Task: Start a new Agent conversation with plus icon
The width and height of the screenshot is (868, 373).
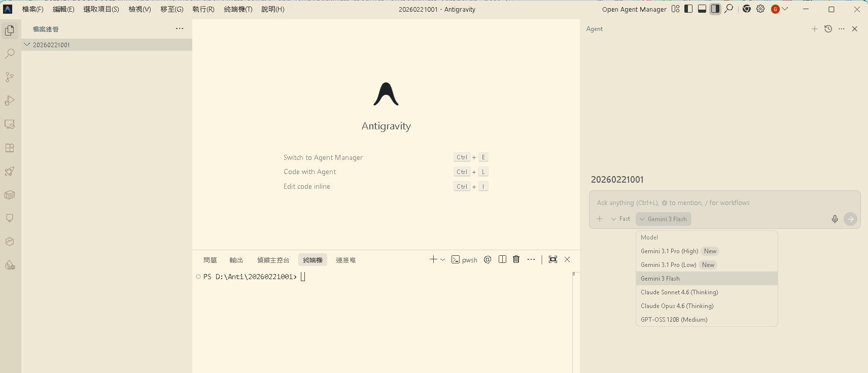Action: click(814, 29)
